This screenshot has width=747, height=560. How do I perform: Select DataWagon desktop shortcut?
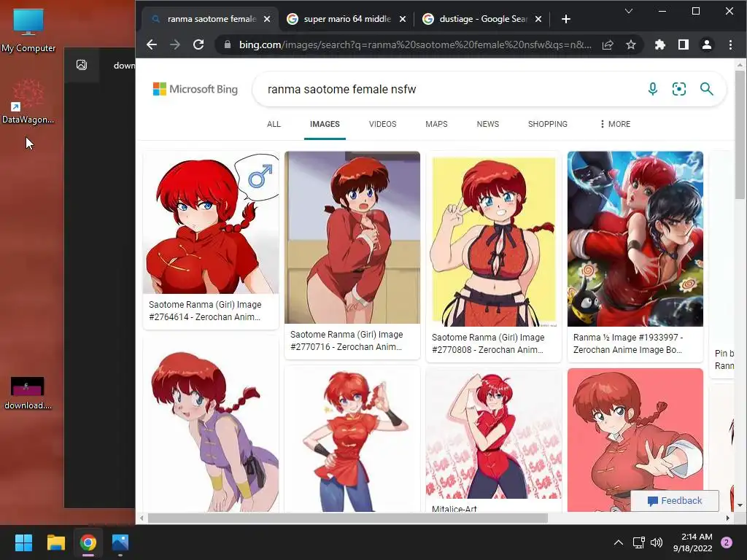[x=28, y=102]
